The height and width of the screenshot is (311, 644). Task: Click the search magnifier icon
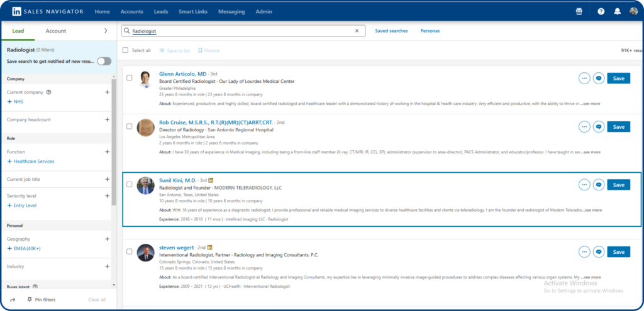click(127, 31)
